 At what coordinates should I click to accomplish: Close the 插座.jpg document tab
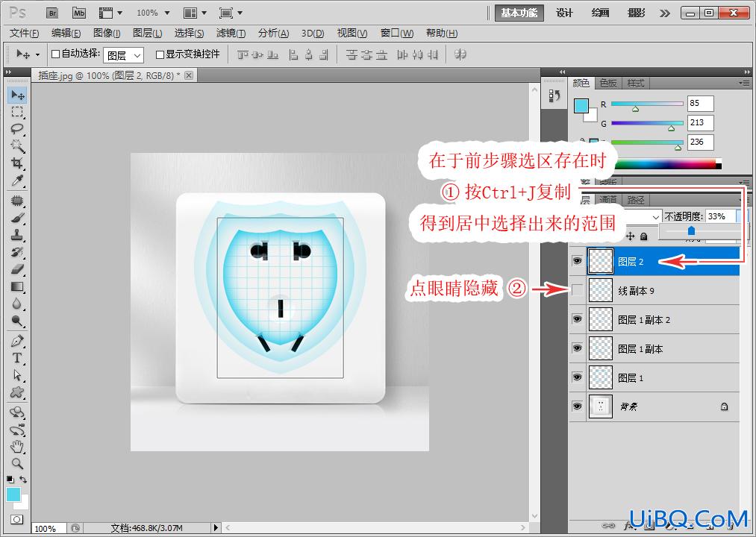click(189, 75)
